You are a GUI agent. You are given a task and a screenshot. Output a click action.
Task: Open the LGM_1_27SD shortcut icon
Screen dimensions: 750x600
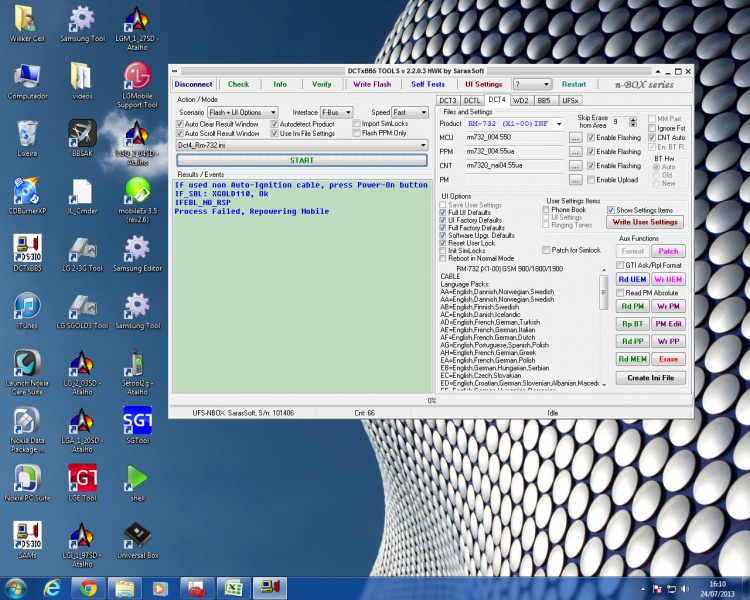pos(137,28)
